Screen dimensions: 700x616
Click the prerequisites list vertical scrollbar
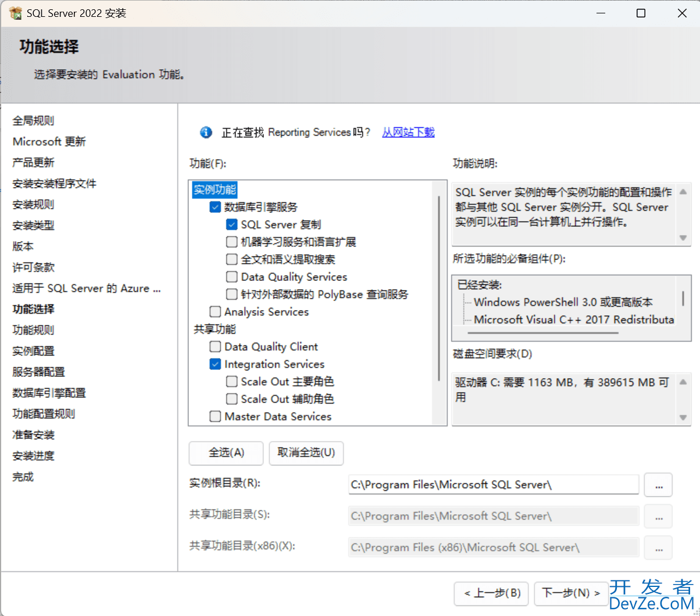point(683,299)
